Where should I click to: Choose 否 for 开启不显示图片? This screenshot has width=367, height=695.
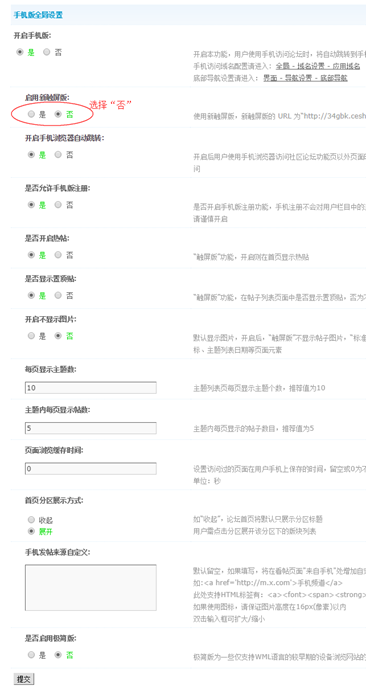tap(58, 336)
